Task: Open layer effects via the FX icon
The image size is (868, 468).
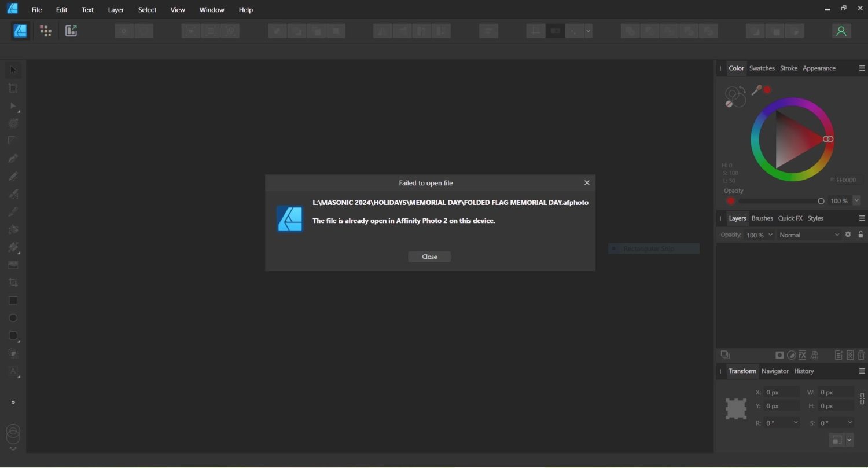Action: click(x=802, y=355)
